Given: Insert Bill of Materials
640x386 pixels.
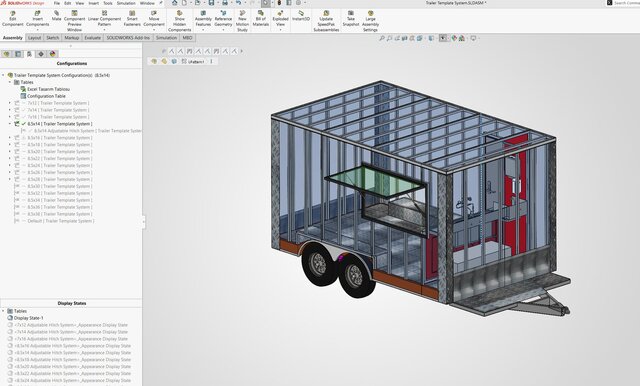Looking at the screenshot, I should pos(261,19).
